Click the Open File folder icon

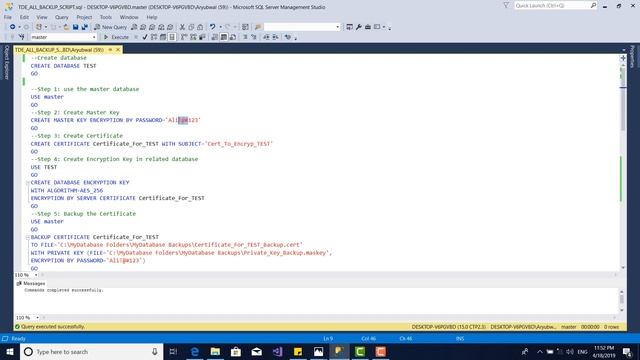click(x=66, y=27)
